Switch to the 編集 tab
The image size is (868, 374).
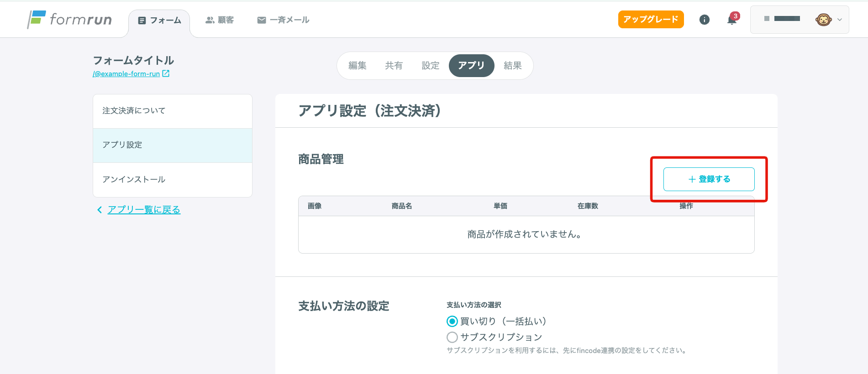[357, 66]
